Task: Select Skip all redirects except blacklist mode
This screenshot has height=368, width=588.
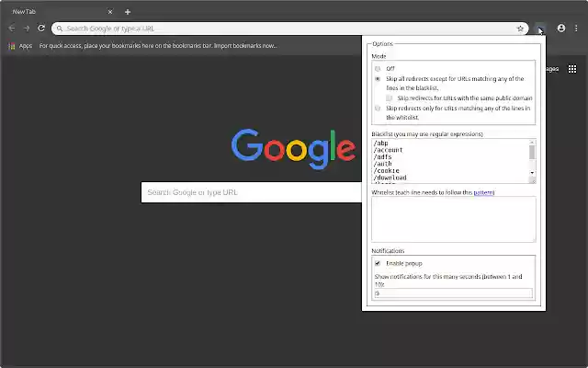Action: pos(378,79)
